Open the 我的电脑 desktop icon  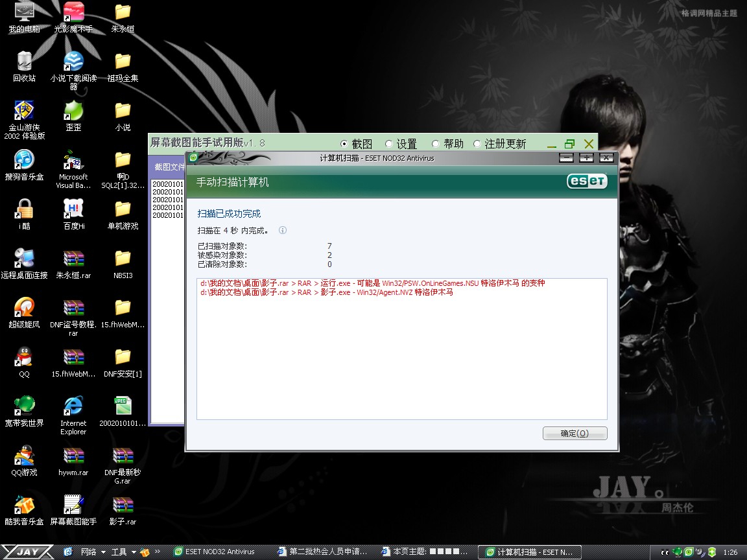[24, 18]
